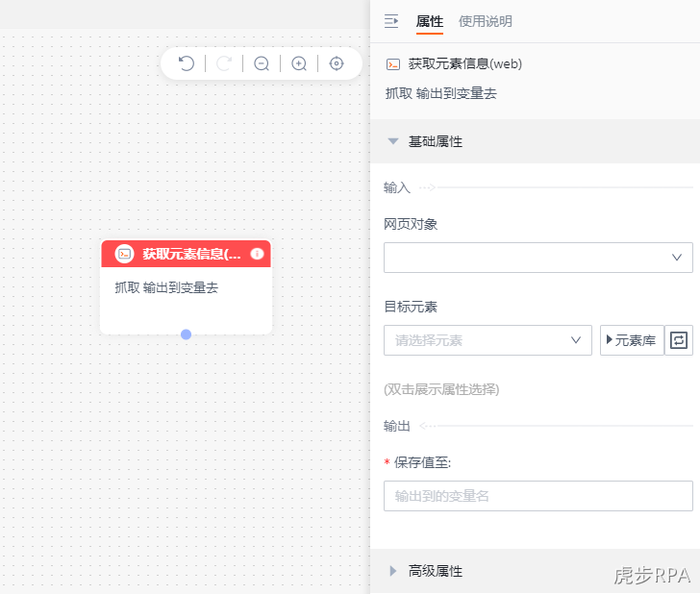
Task: Open the 请选择元素 dropdown
Action: pos(487,340)
